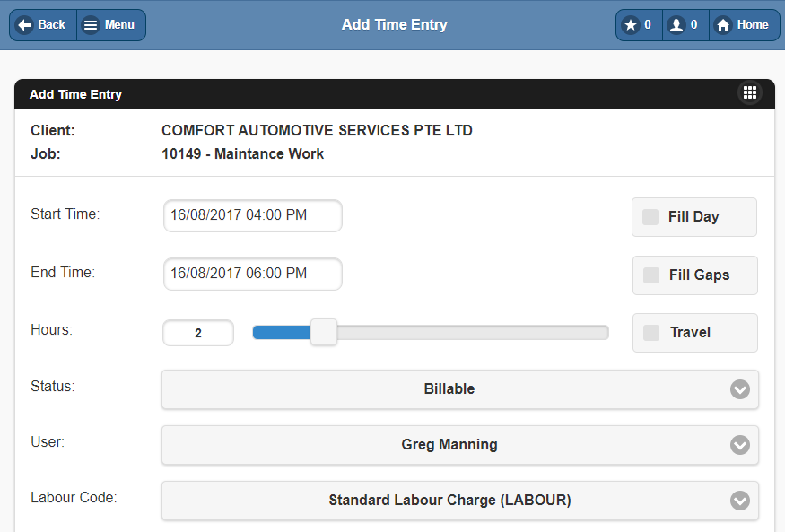Image resolution: width=785 pixels, height=532 pixels.
Task: Click the Status dropdown arrow icon
Action: (x=739, y=389)
